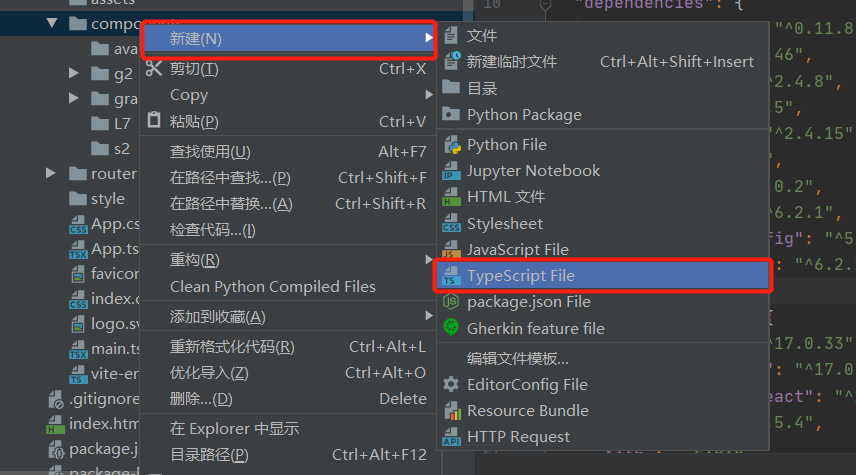
Task: Click the Jupyter Notebook file icon
Action: [451, 171]
